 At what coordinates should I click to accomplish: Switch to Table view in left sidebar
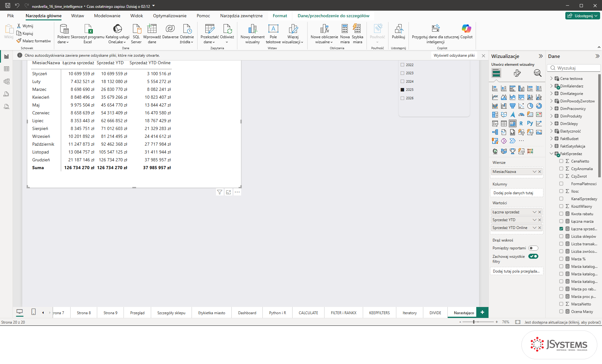pos(6,69)
